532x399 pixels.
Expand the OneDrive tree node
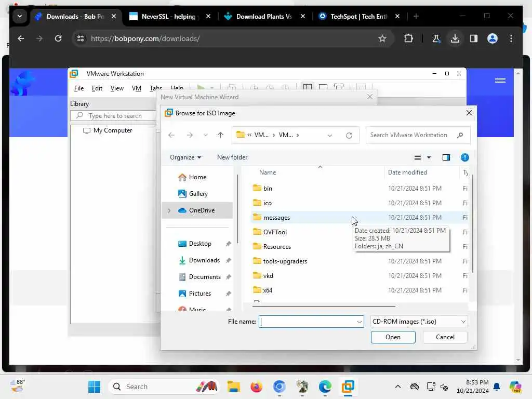pos(169,210)
